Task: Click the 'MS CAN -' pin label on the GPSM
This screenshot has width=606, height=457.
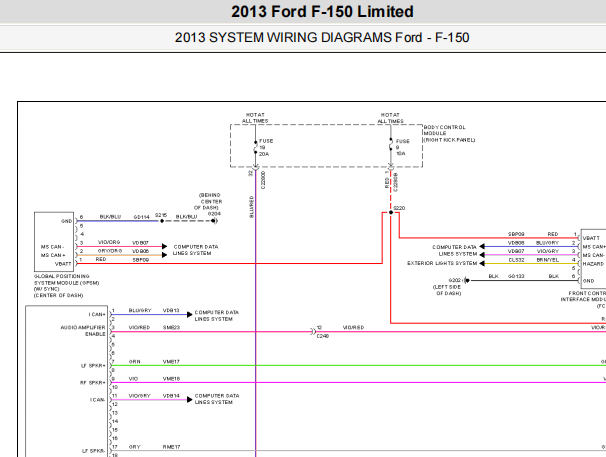Action: [52, 247]
